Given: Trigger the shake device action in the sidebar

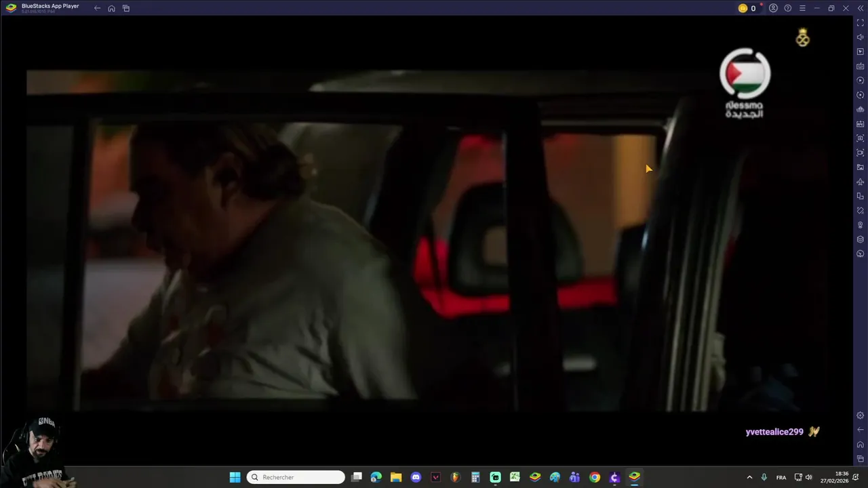Looking at the screenshot, I should tap(861, 210).
